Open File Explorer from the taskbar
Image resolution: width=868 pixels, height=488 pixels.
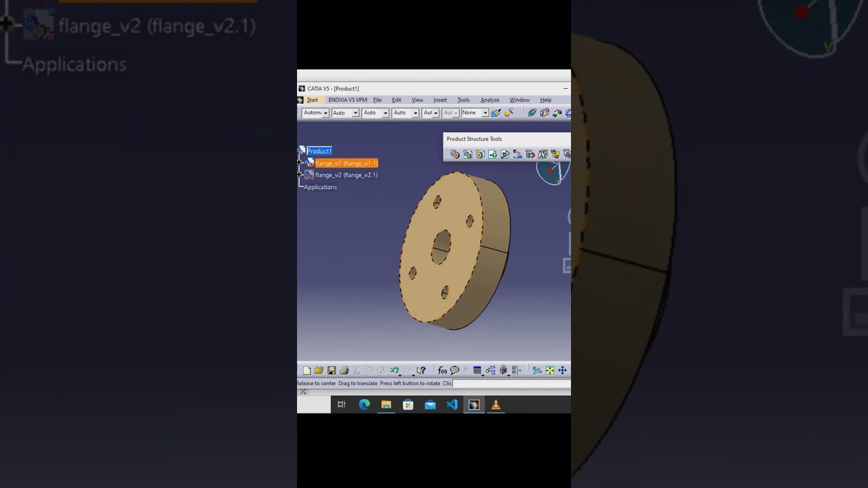386,405
